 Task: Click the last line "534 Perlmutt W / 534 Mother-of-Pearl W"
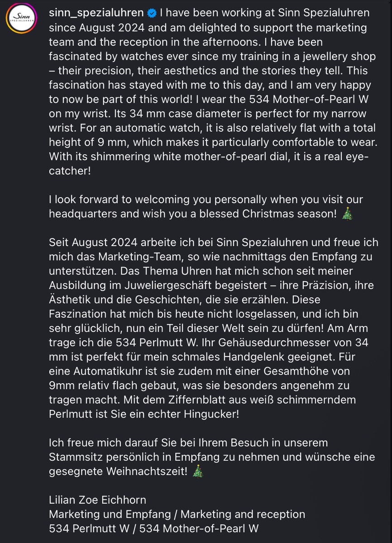coord(153,528)
